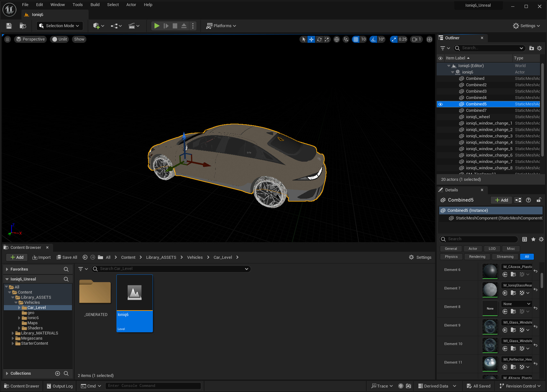Click the Stop simulation button
Image resolution: width=547 pixels, height=392 pixels.
pyautogui.click(x=175, y=26)
